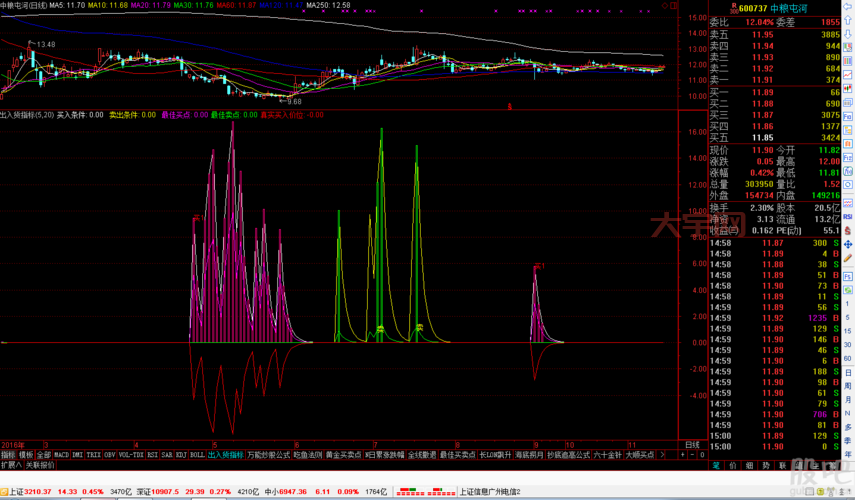Open the 关联报价 related quotes panel
Screen dimensions: 855x500
[41, 465]
